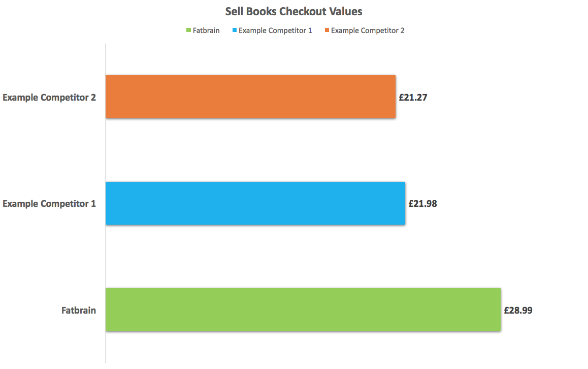Click the green Fatbrain legend swatch
Image resolution: width=588 pixels, height=369 pixels.
coord(188,31)
